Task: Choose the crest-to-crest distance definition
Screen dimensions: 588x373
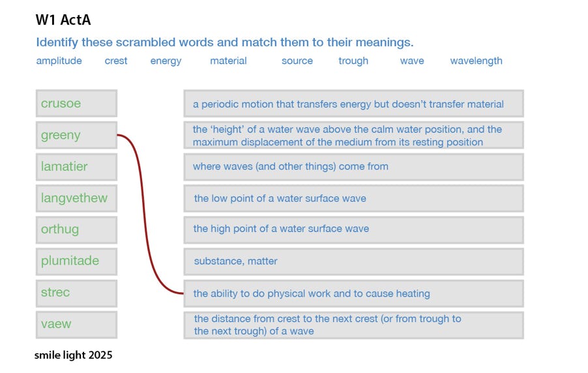Action: coord(353,325)
